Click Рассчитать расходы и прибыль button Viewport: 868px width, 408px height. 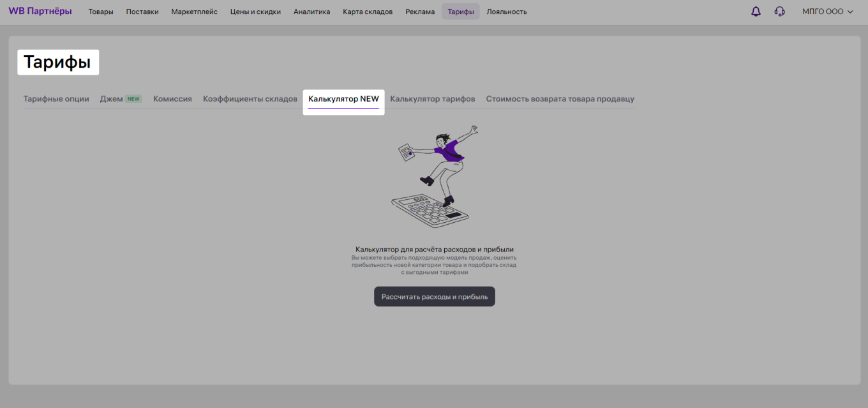434,296
